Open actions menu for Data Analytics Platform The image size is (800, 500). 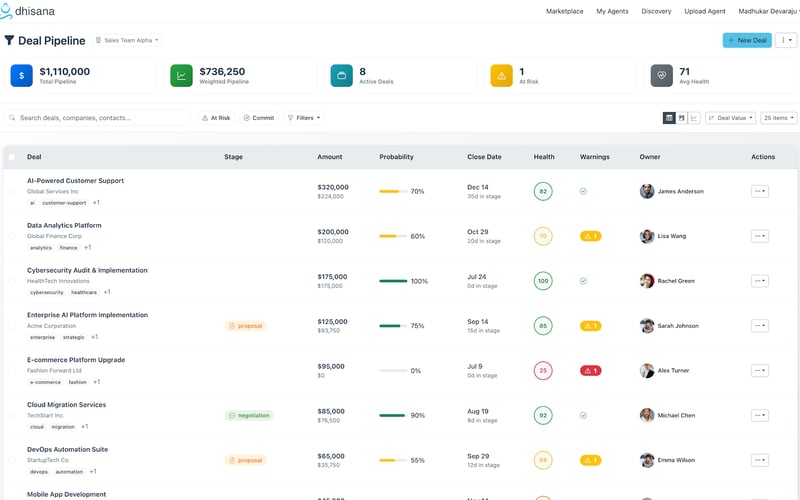click(x=760, y=236)
